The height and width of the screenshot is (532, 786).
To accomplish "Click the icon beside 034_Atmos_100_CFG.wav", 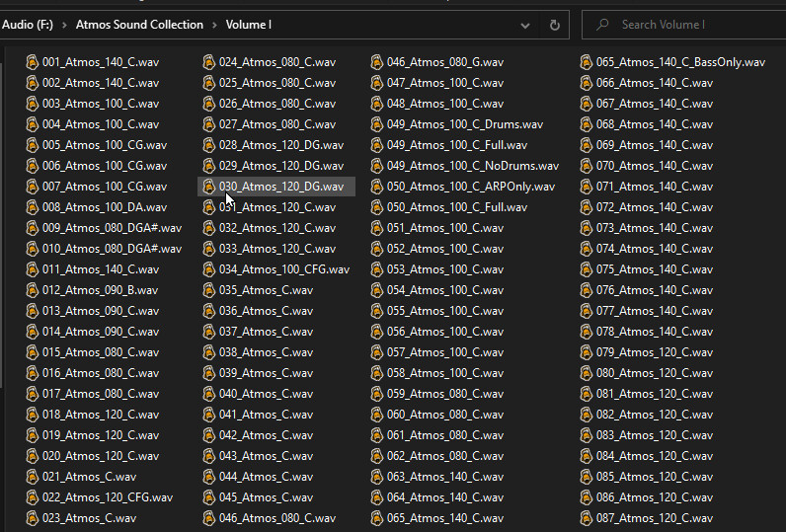I will [x=209, y=269].
